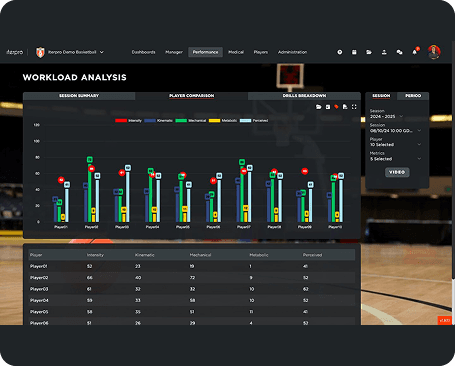Sort table by Intensity column header

pyautogui.click(x=95, y=255)
